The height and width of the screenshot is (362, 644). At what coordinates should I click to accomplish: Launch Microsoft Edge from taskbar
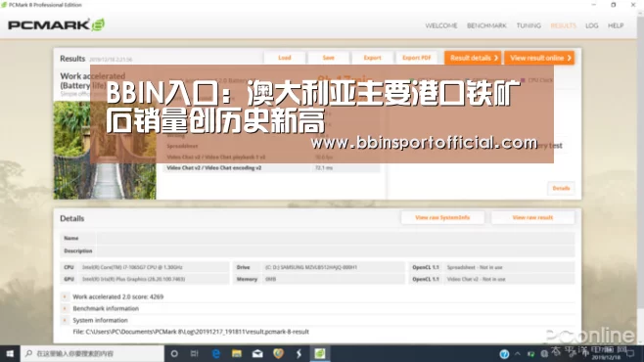coord(215,353)
